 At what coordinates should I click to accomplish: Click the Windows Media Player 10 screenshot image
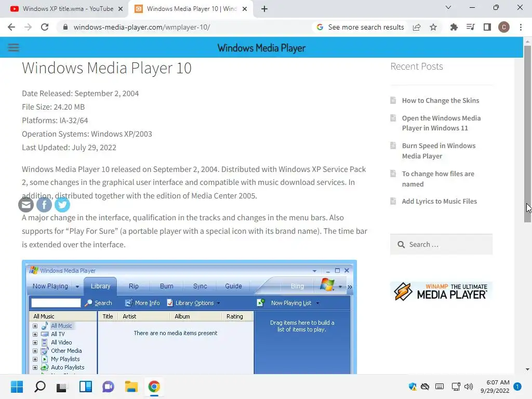[x=189, y=317]
